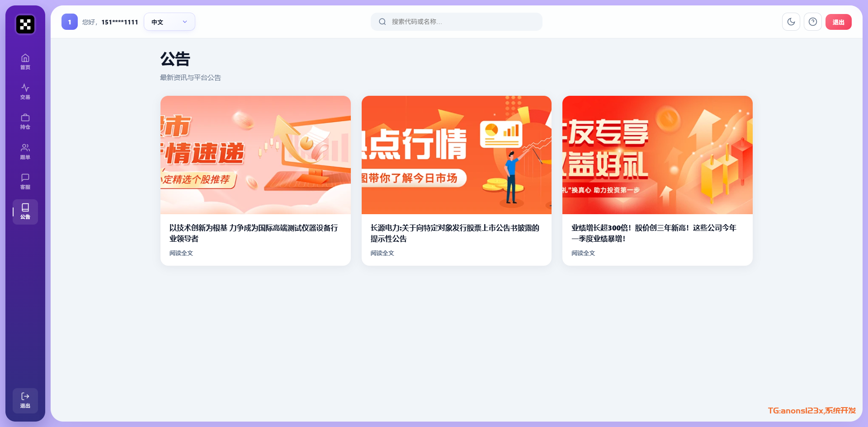Open the 跟单 copy trading page
Image resolution: width=868 pixels, height=427 pixels.
25,151
